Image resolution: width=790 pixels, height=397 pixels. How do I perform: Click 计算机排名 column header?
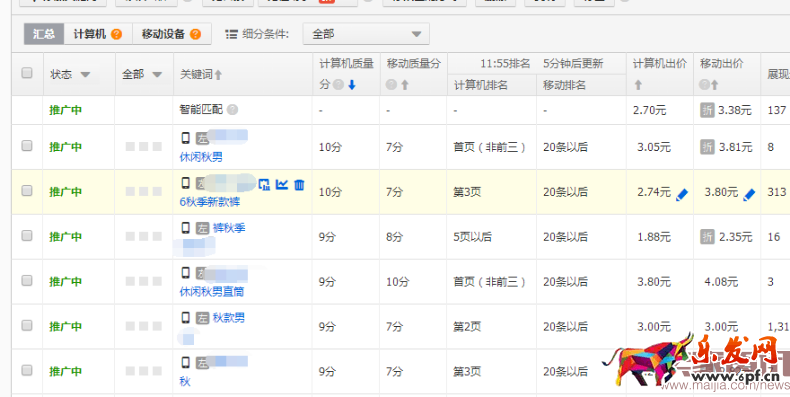click(481, 85)
